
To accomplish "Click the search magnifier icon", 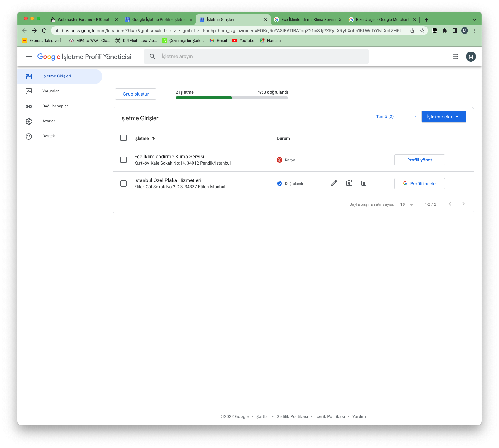I will tap(152, 57).
